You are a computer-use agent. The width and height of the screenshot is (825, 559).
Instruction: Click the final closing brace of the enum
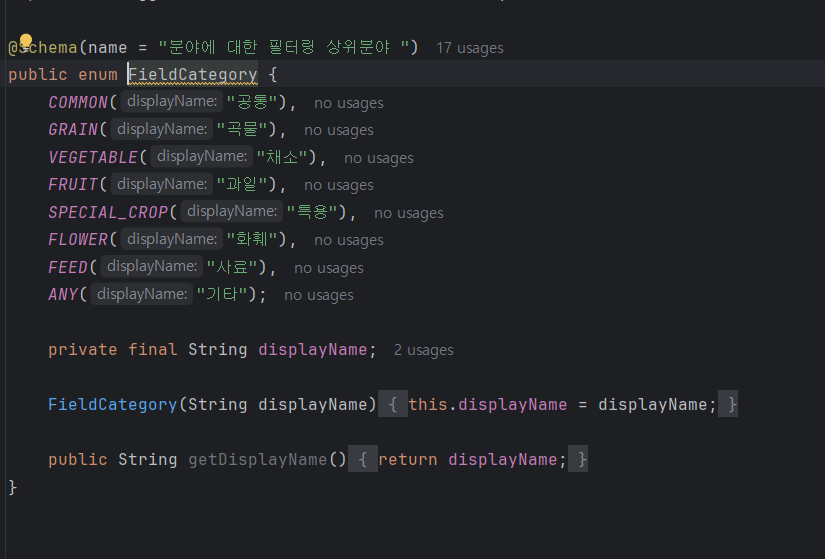[13, 487]
